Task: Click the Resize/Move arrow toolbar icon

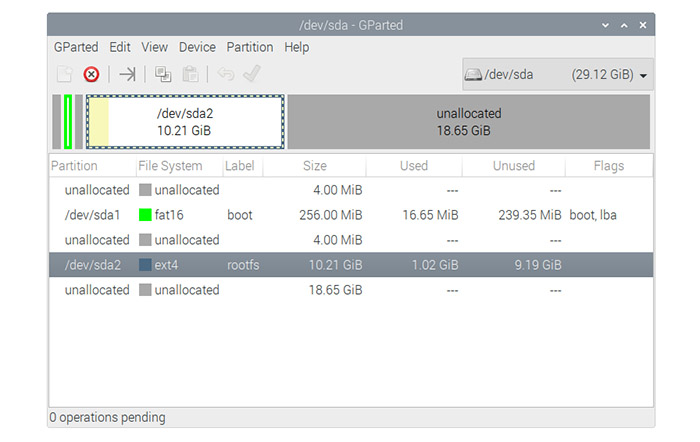Action: pyautogui.click(x=127, y=74)
